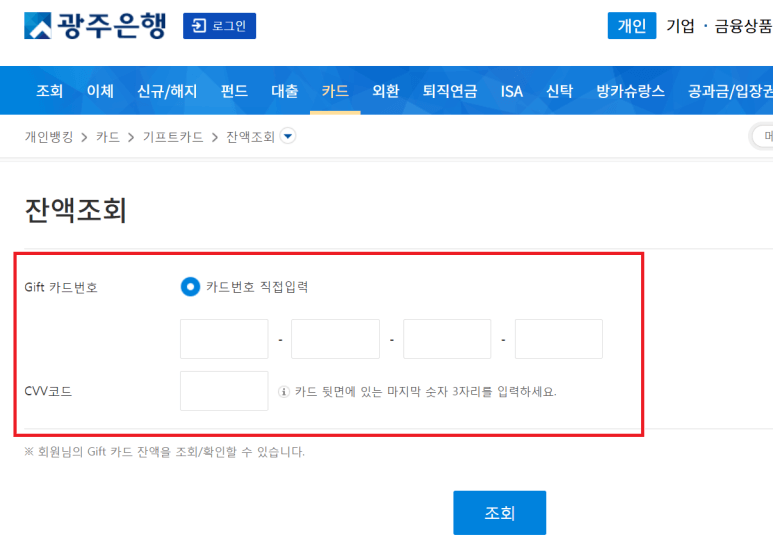Open the 방카슈랑스 menu
Image resolution: width=773 pixels, height=558 pixels.
[631, 91]
